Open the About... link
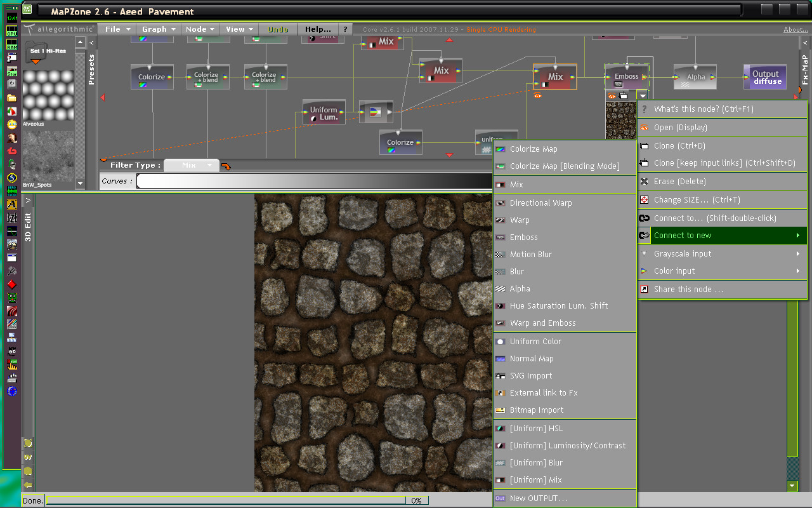Viewport: 812px width, 508px height. click(796, 29)
